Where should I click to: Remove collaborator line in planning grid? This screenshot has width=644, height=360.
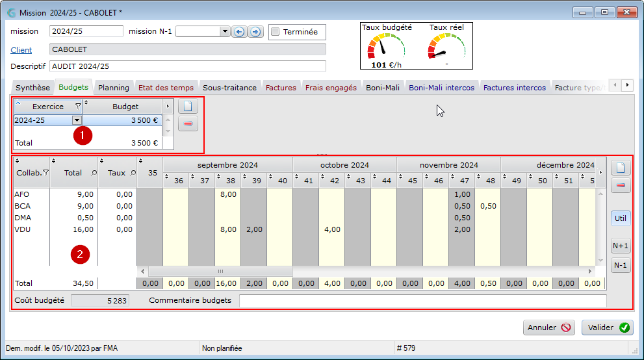621,186
